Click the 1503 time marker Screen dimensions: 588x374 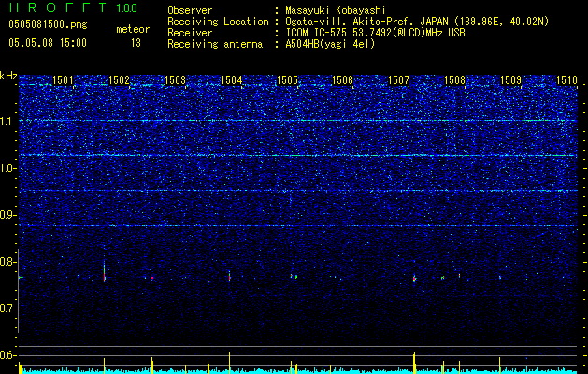175,80
